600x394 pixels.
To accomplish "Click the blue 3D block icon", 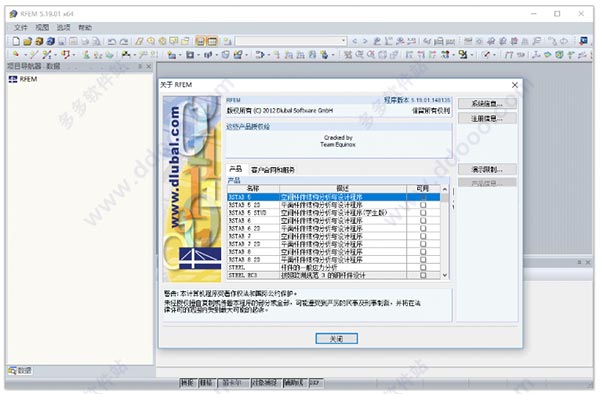I will (51, 41).
